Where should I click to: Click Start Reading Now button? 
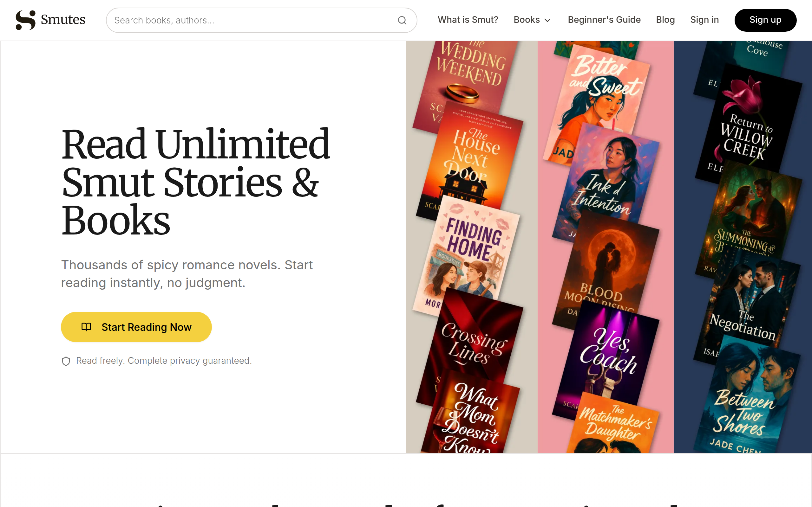tap(136, 327)
